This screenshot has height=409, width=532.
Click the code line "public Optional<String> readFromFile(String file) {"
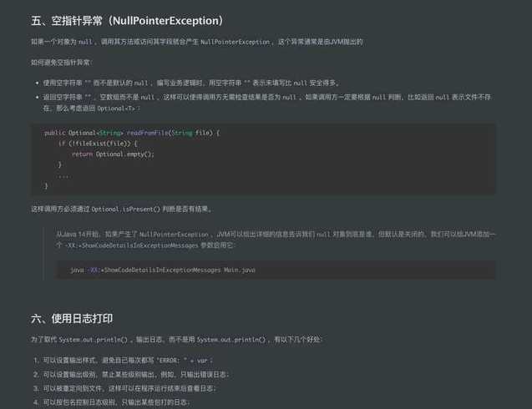pyautogui.click(x=132, y=133)
